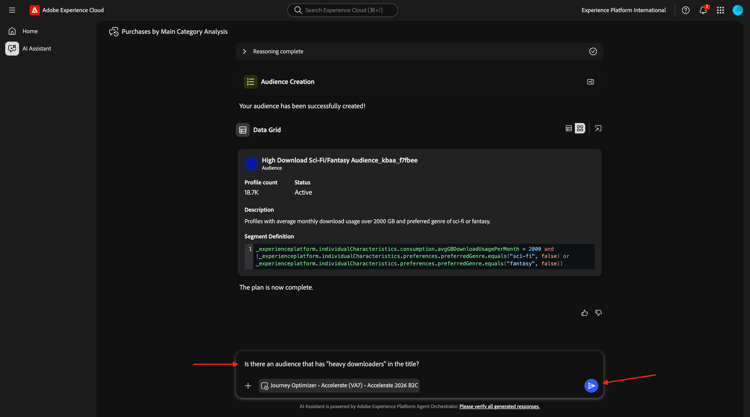Click the Reasoning complete checkmark icon
Viewport: 750px width, 417px height.
point(593,51)
